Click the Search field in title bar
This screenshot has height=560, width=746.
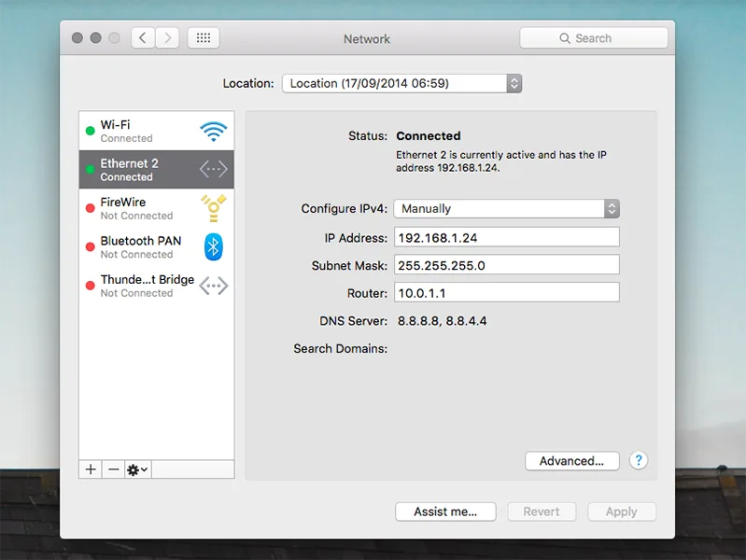tap(593, 38)
